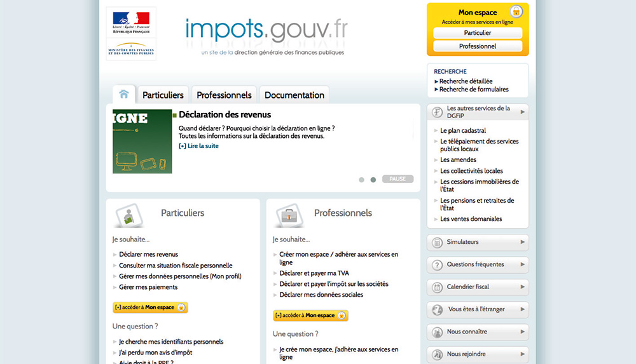Open Le télépaiement des services publics locaux

480,145
